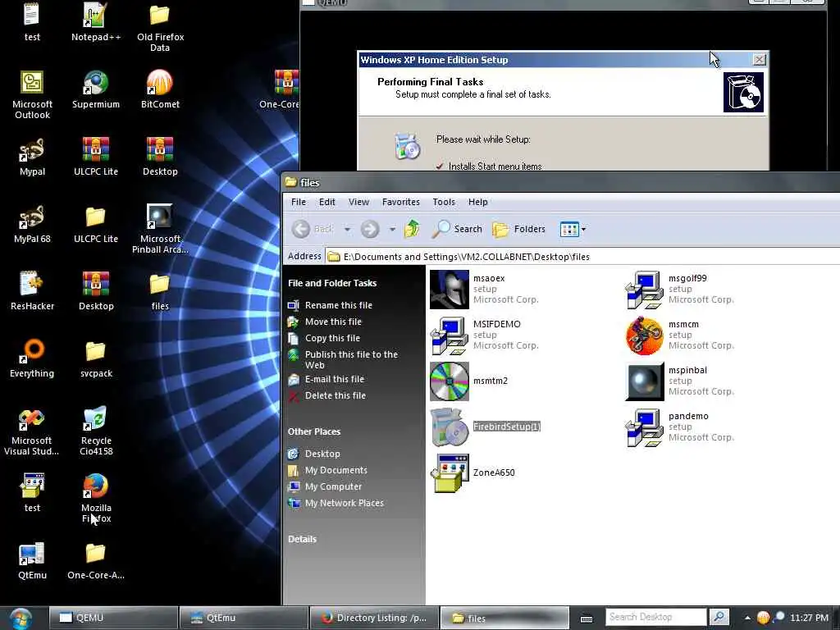Switch to Directory Listing Firefox taskbar button

click(x=374, y=618)
